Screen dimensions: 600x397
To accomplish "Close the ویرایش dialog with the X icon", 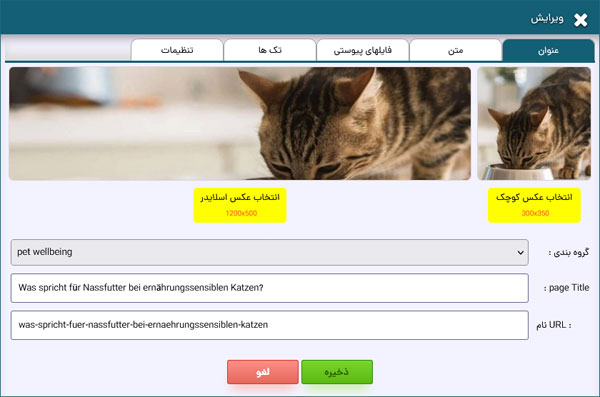I will point(580,20).
